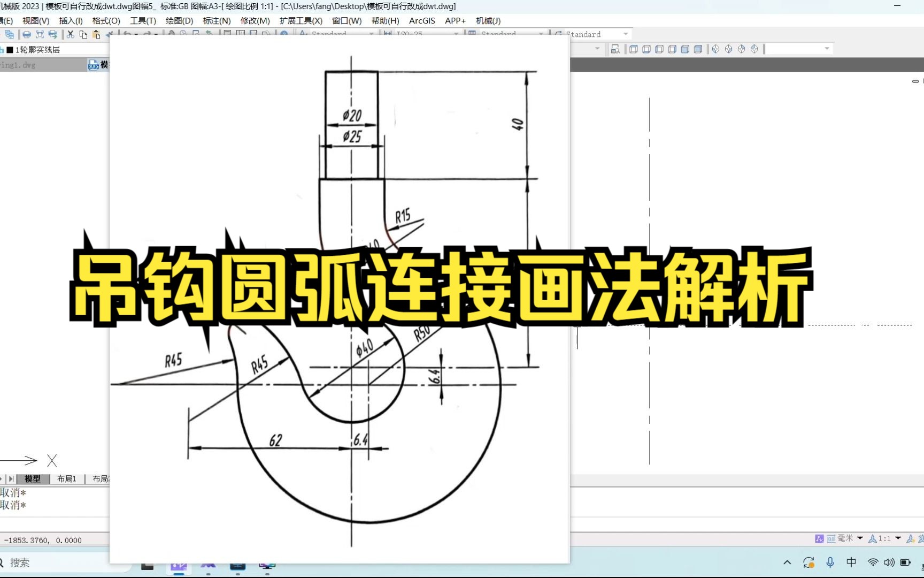924x578 pixels.
Task: Open the 窗口(W) menu
Action: (x=346, y=21)
